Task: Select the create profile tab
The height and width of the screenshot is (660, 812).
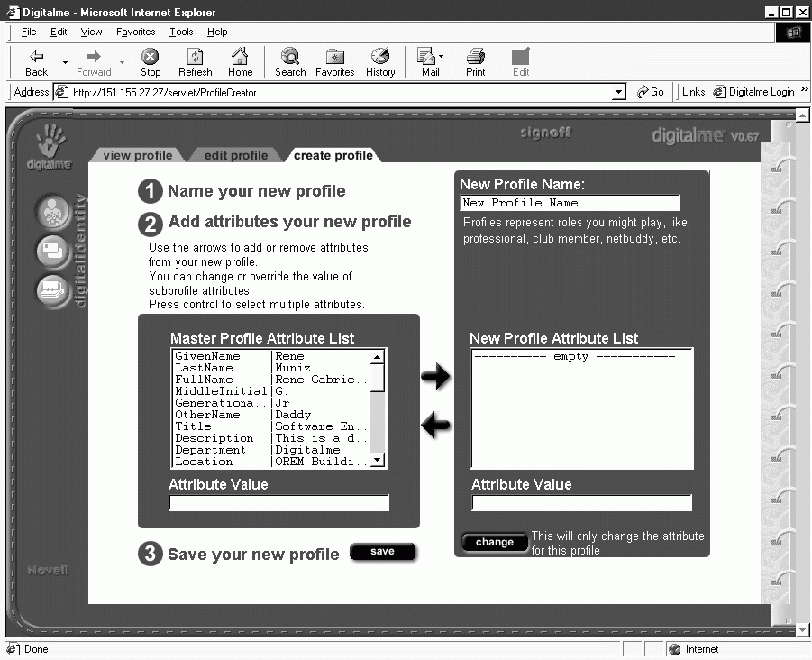Action: [x=333, y=155]
